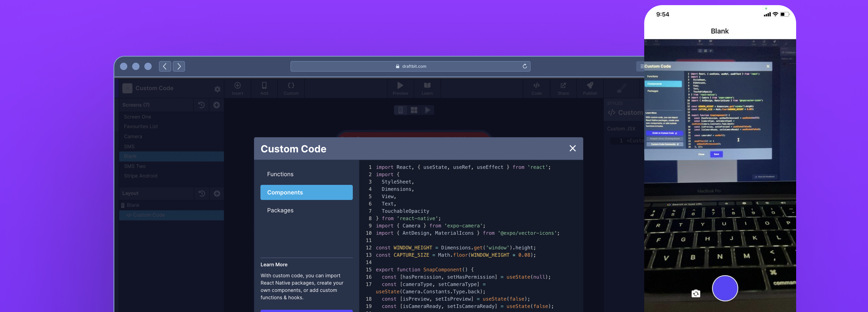Open Layout history icon
Viewport: 868px width, 312px height.
202,193
